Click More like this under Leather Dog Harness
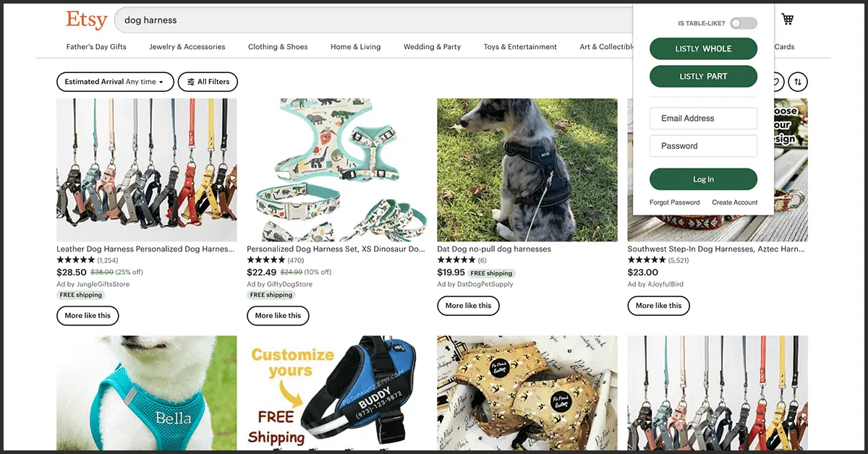This screenshot has height=454, width=868. (x=88, y=316)
